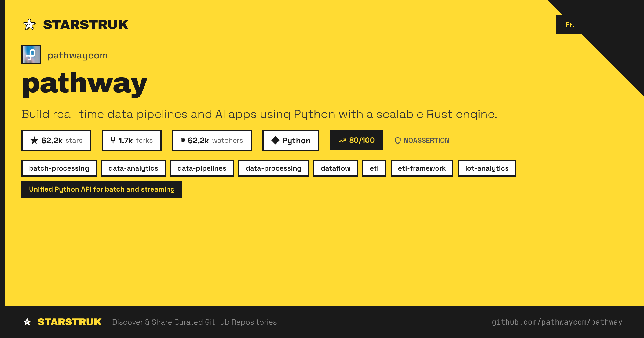Viewport: 644px width, 338px height.
Task: Click Discover & Share Curated GitHub Repositories tagline
Action: pos(195,322)
